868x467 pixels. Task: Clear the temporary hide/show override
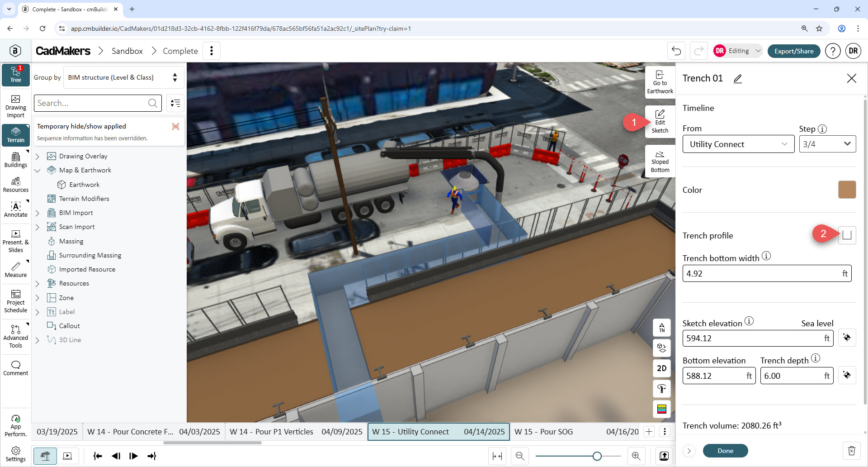point(175,127)
